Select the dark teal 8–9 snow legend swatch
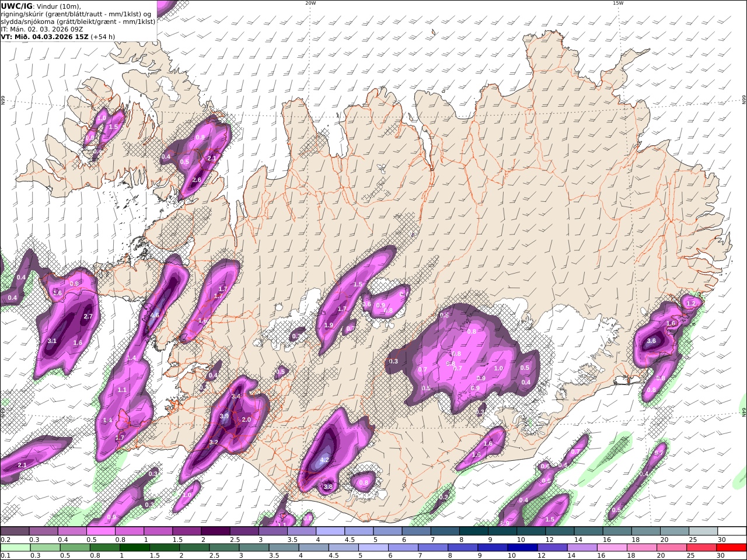This screenshot has width=747, height=560. pos(474,531)
